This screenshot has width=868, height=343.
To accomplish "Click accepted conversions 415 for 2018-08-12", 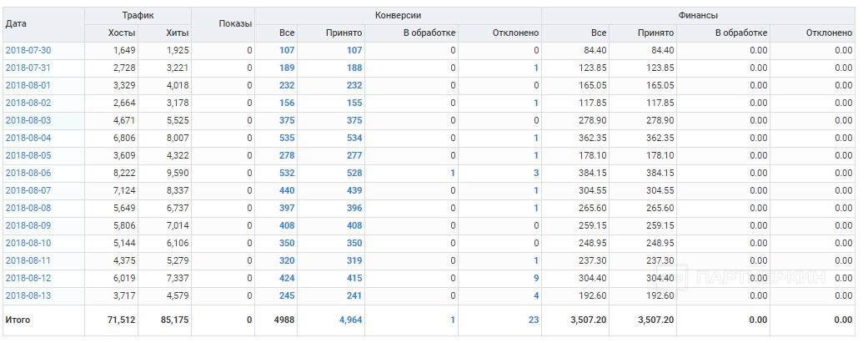I will 354,278.
